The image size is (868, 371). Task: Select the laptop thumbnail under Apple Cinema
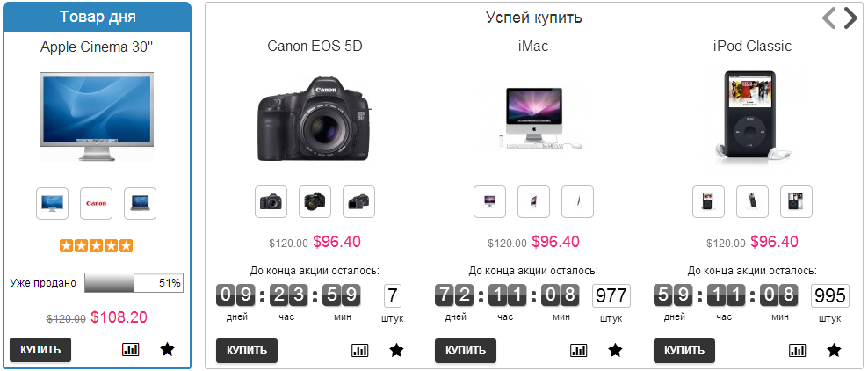pos(140,203)
